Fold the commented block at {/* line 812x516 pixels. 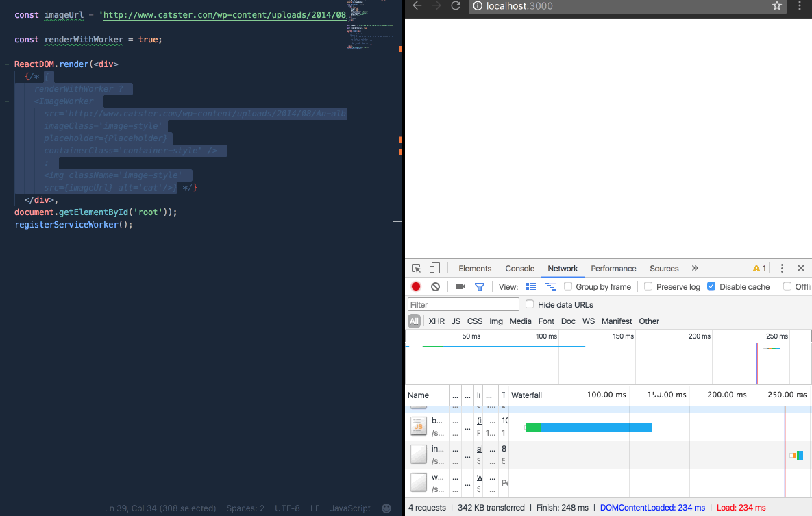[7, 77]
